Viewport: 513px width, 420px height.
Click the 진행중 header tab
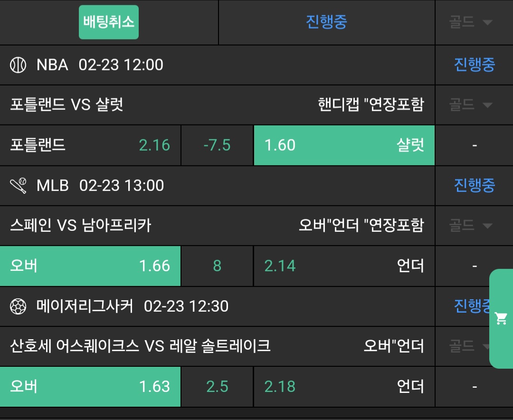326,22
